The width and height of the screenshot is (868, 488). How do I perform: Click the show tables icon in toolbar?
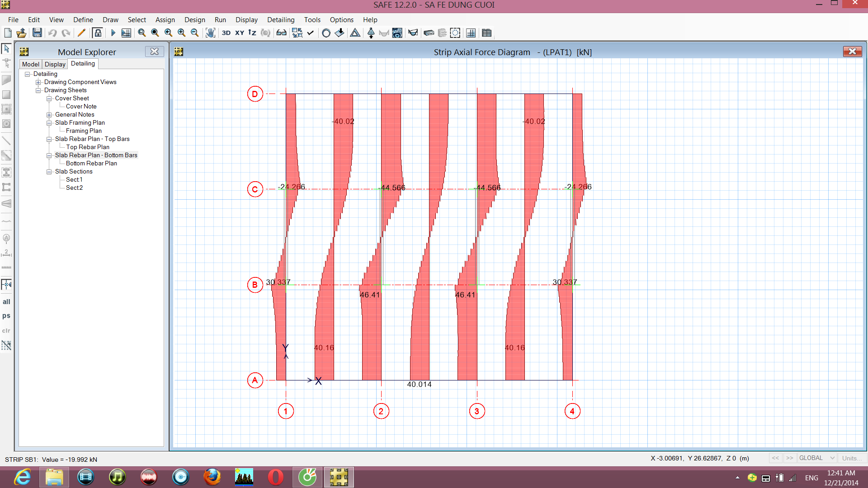tap(486, 33)
